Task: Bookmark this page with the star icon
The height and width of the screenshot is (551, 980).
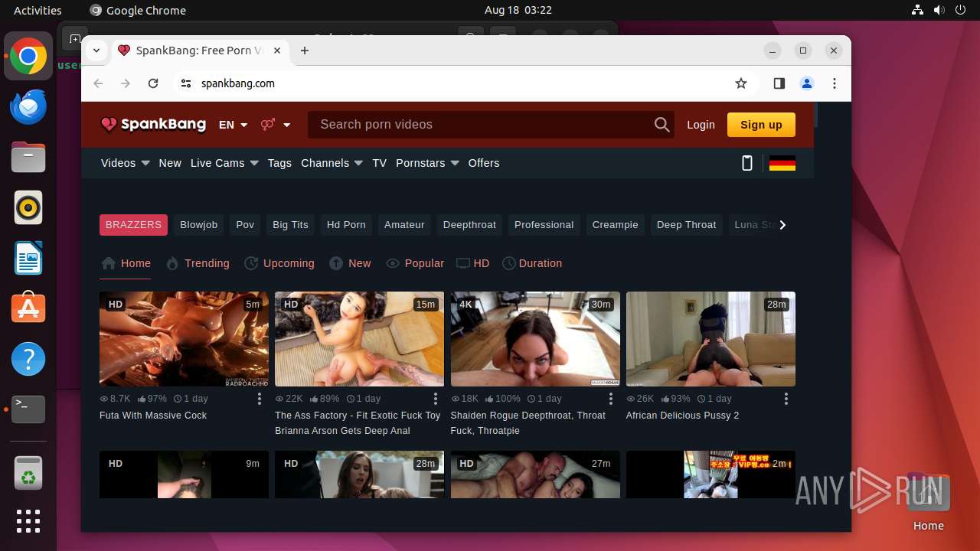Action: click(740, 83)
